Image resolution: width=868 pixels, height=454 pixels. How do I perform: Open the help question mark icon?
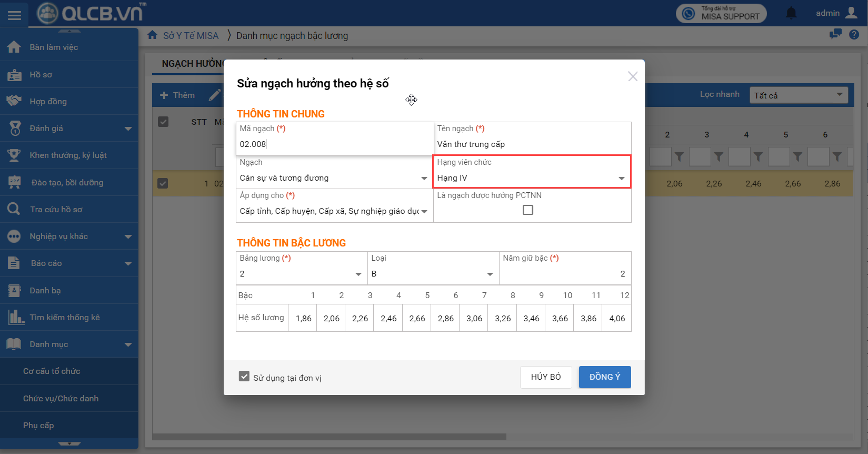[854, 35]
